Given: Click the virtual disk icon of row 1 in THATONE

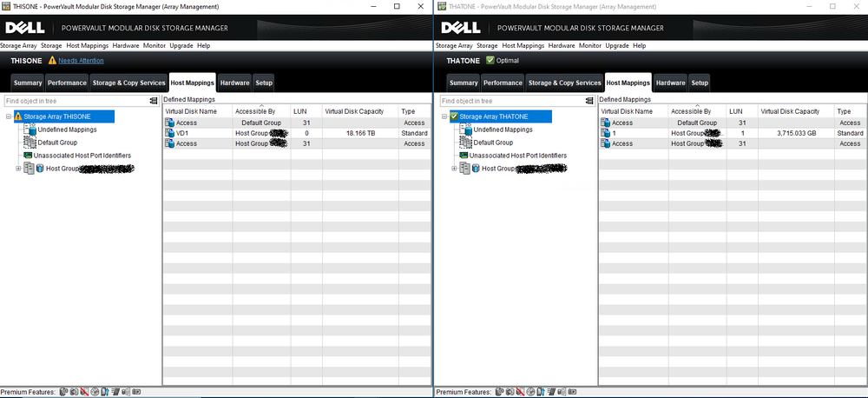Looking at the screenshot, I should [606, 133].
